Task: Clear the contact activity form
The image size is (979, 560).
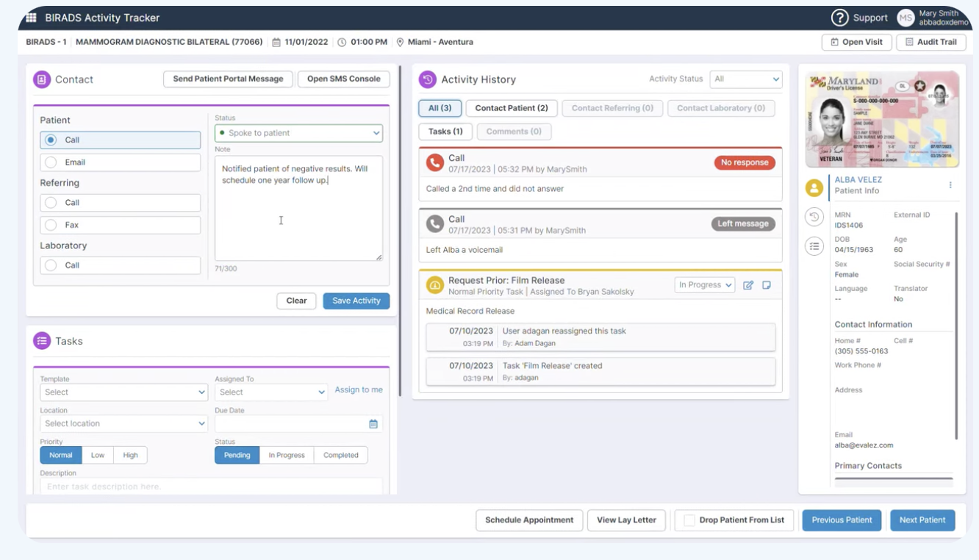Action: pos(297,301)
